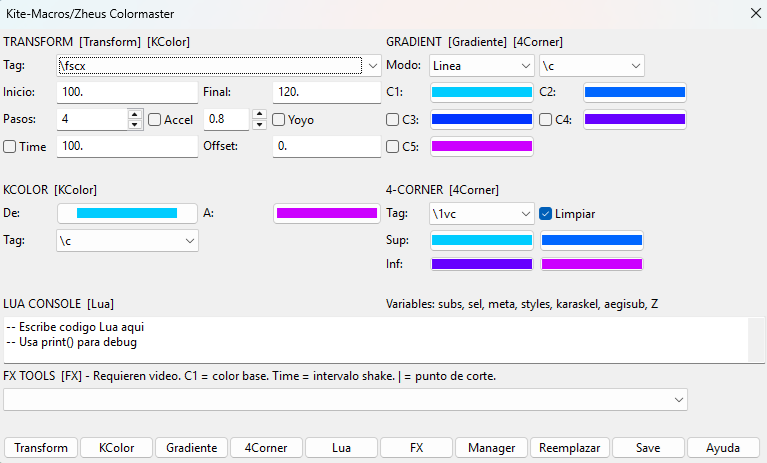Pick the C3 dark blue color swatch
The width and height of the screenshot is (767, 463).
coord(482,119)
